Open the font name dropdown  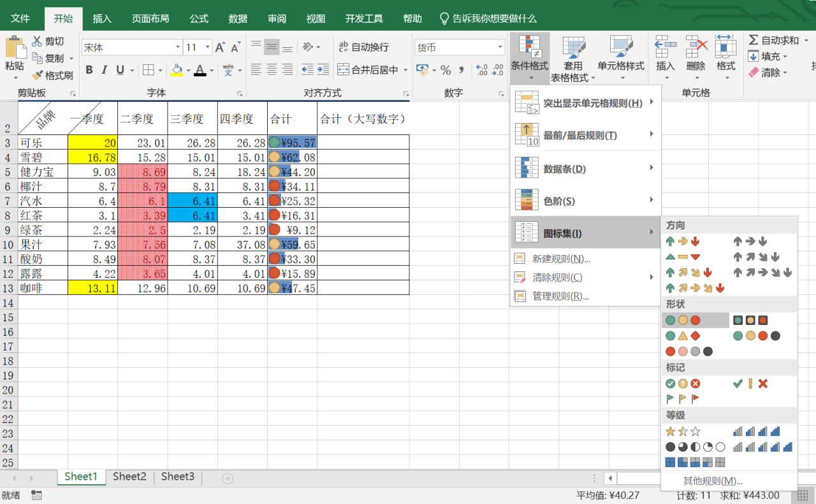tap(178, 47)
